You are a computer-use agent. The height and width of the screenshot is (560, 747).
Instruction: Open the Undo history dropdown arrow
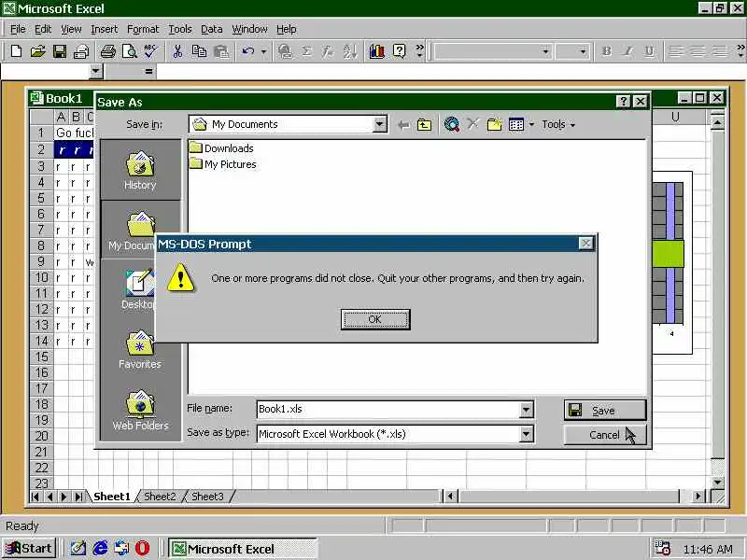[263, 51]
